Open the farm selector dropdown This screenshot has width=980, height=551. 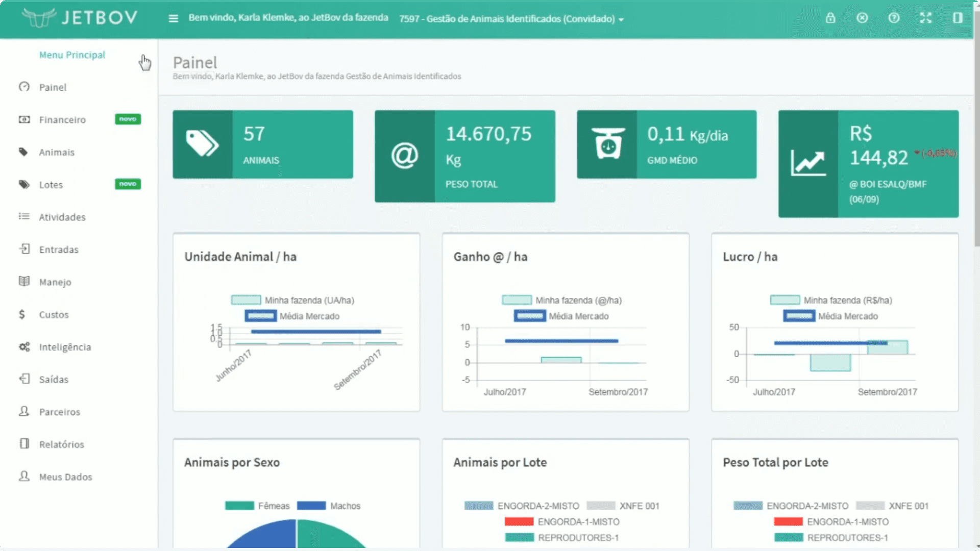pos(511,19)
